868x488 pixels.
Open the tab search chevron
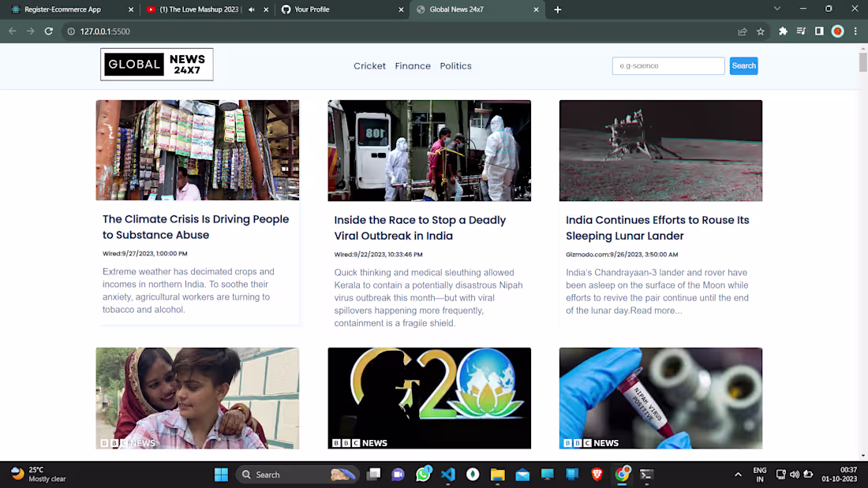coord(776,9)
